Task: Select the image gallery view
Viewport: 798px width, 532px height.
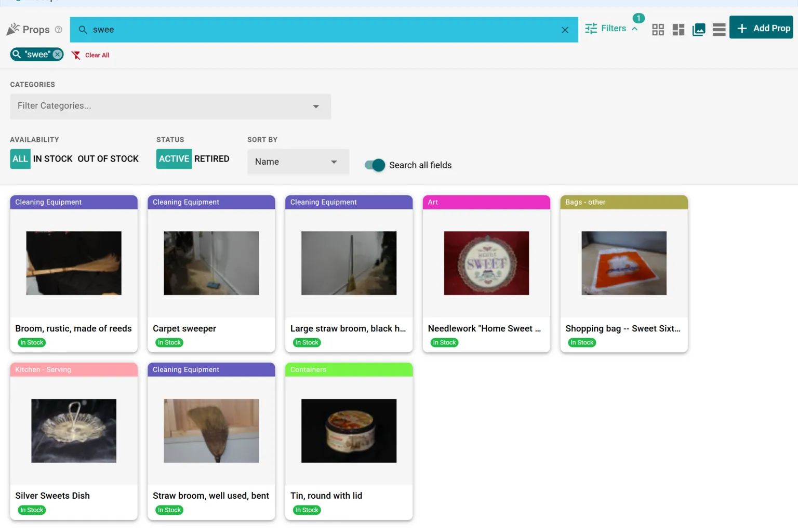Action: (x=698, y=30)
